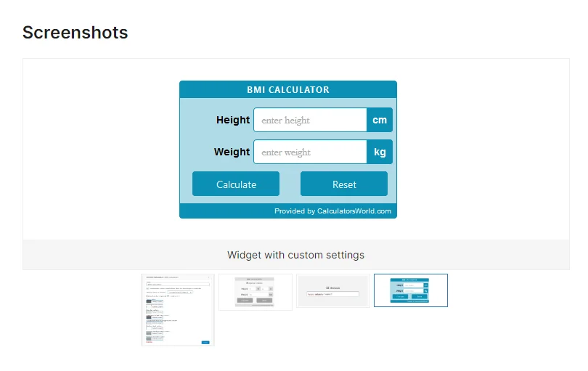Click the 'enter weight' input field

point(310,152)
